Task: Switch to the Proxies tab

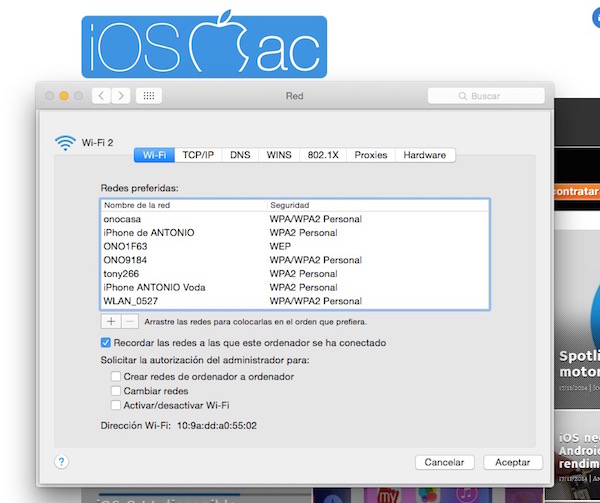Action: pyautogui.click(x=370, y=155)
